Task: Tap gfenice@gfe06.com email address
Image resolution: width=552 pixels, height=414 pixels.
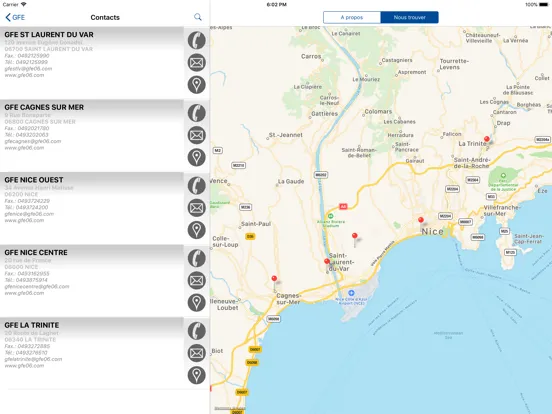Action: [29, 214]
